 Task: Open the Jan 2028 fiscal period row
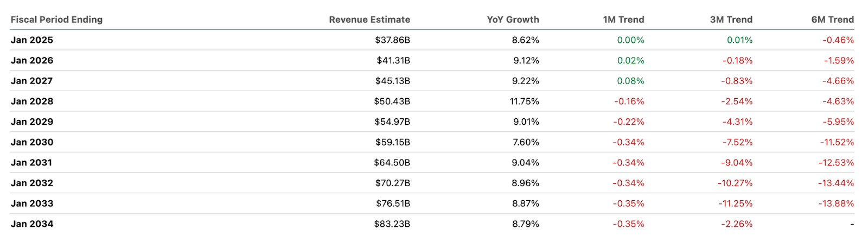pyautogui.click(x=32, y=101)
